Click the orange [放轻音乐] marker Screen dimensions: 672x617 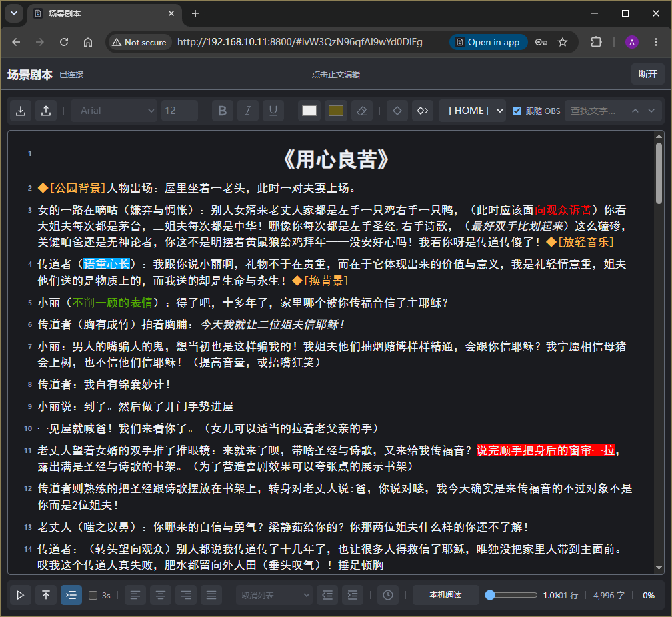tap(580, 242)
